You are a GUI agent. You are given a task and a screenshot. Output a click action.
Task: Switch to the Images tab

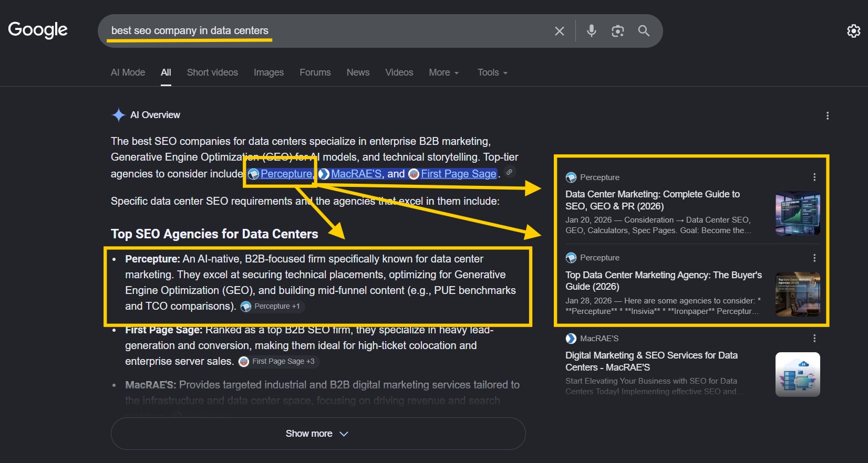(268, 72)
